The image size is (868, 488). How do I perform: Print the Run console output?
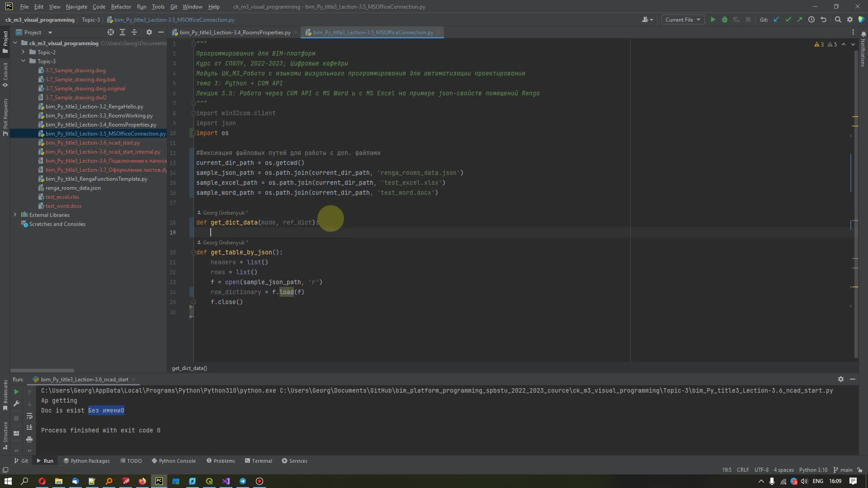point(29,439)
